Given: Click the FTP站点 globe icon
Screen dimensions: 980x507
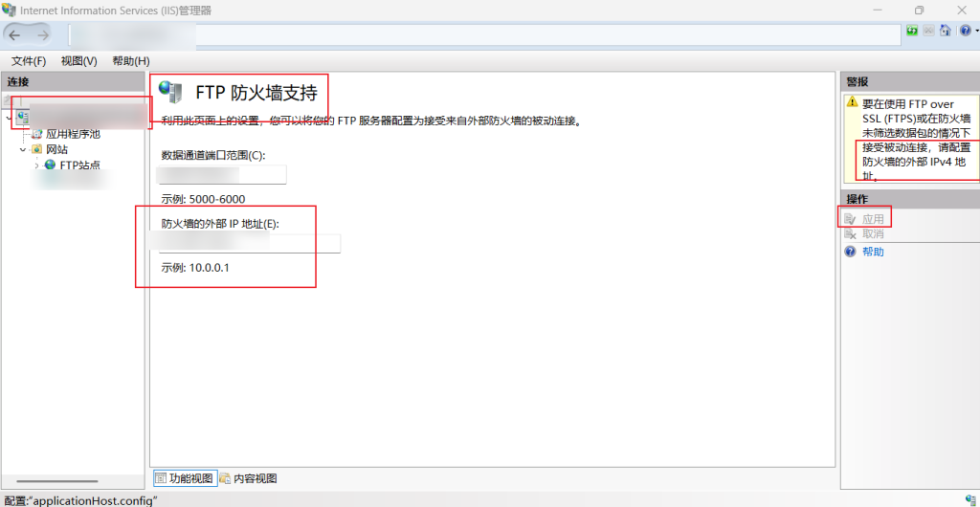Looking at the screenshot, I should pos(50,165).
